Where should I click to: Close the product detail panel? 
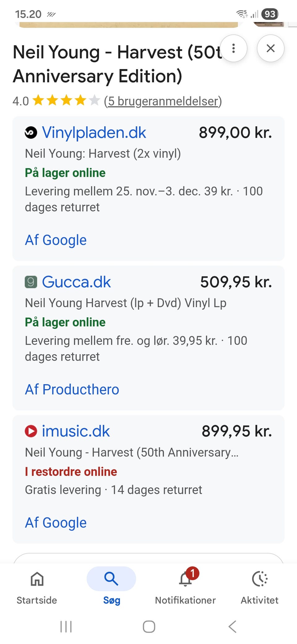pos(270,48)
